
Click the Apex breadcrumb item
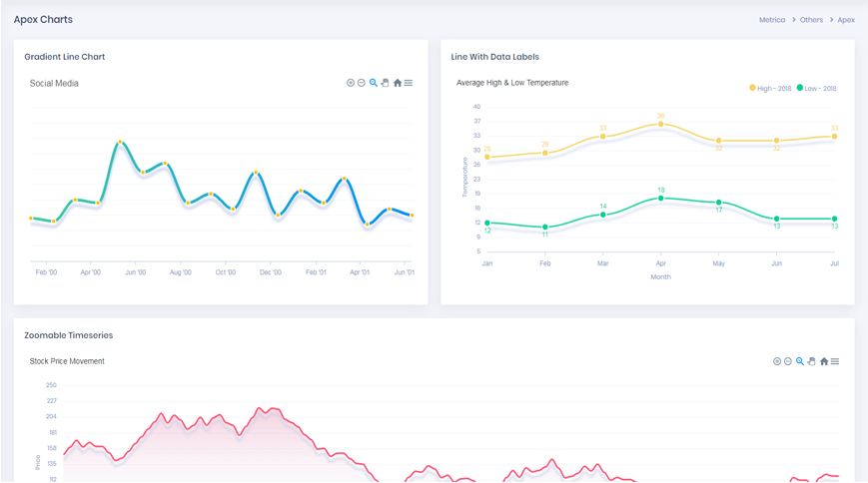tap(846, 20)
